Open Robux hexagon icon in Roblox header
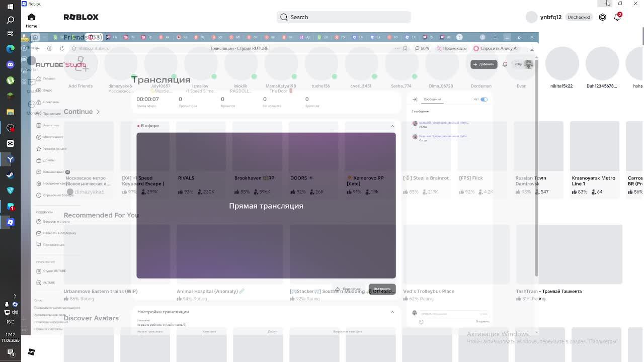Viewport: 644px width, 362px height. pos(602,17)
